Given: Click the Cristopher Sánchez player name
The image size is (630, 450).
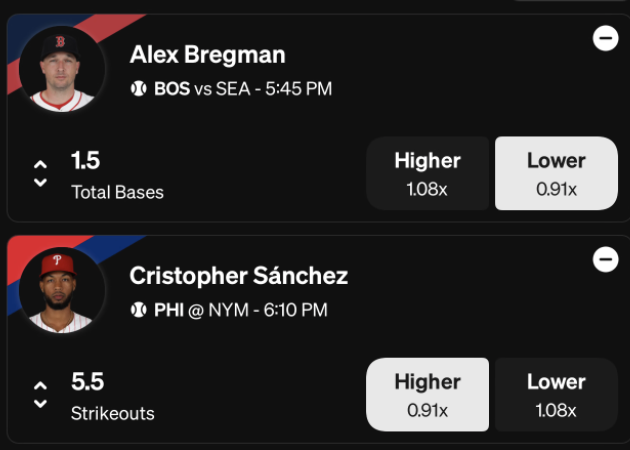Looking at the screenshot, I should 239,276.
